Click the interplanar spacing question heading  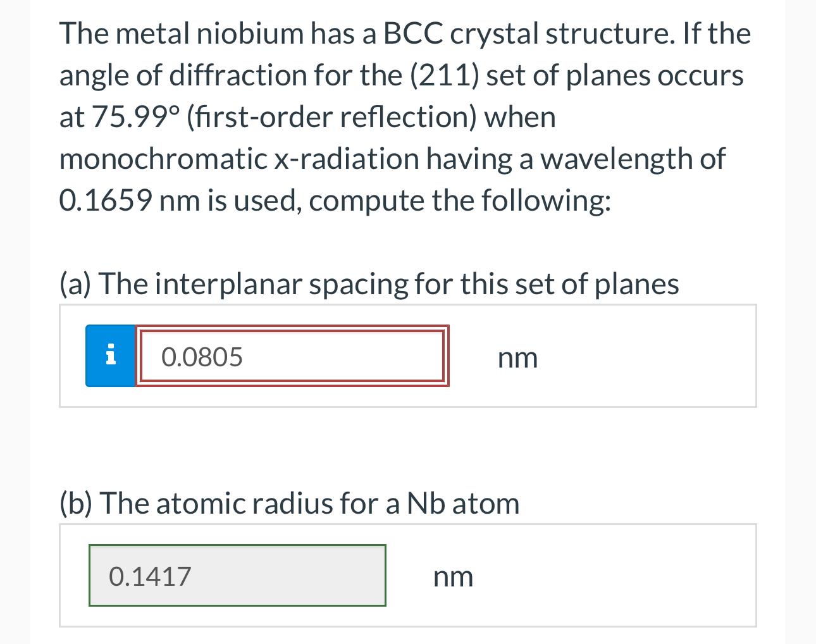pos(369,284)
